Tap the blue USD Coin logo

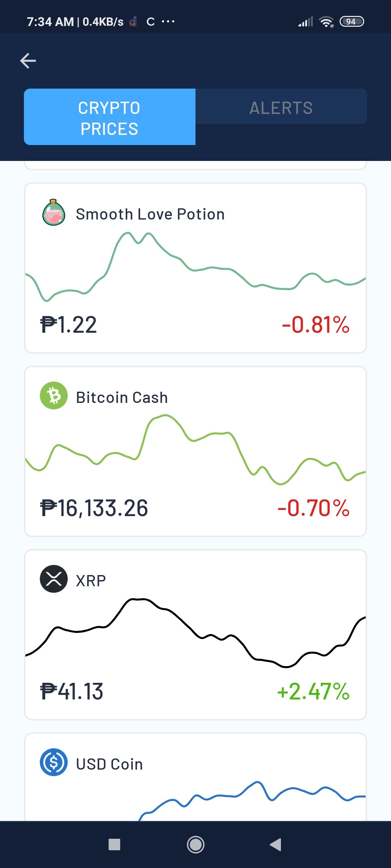click(54, 762)
